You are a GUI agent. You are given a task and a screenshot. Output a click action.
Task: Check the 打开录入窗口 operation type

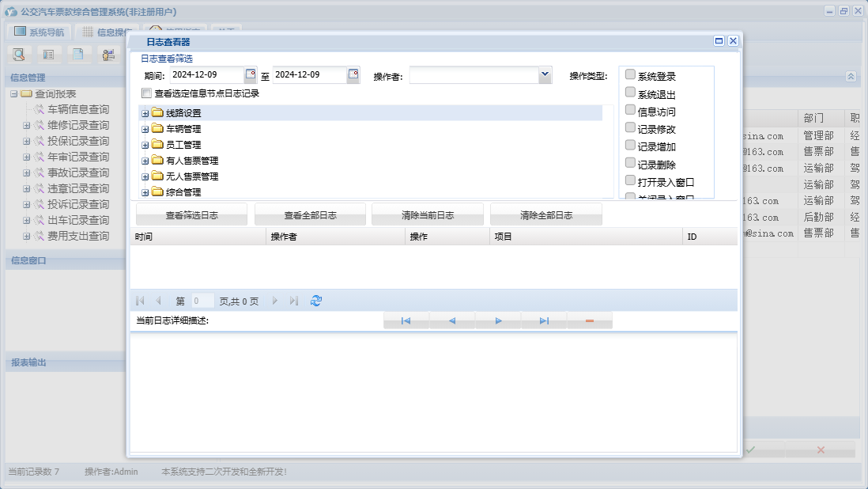point(630,180)
